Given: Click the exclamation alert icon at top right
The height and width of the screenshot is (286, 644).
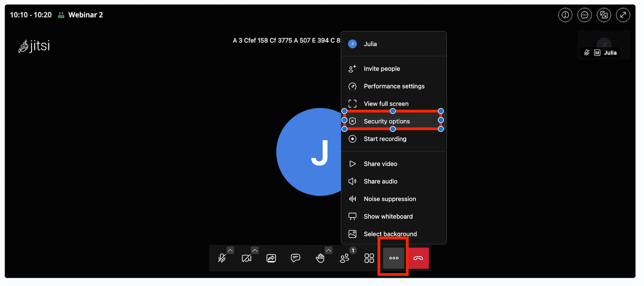Looking at the screenshot, I should tap(565, 15).
